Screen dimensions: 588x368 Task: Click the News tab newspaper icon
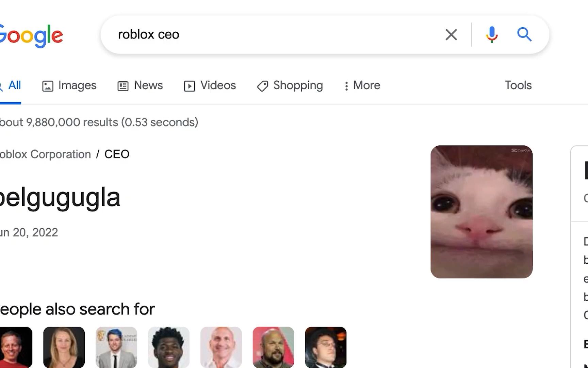click(x=123, y=86)
